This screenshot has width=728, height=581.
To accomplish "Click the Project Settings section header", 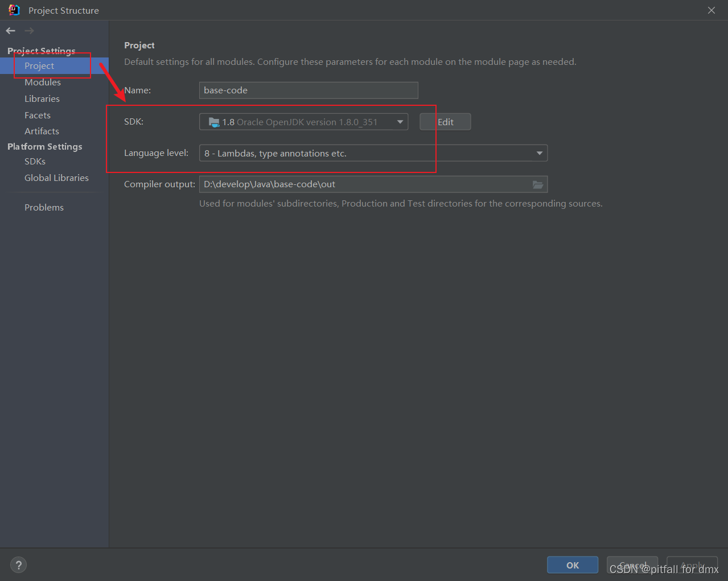I will pos(42,51).
